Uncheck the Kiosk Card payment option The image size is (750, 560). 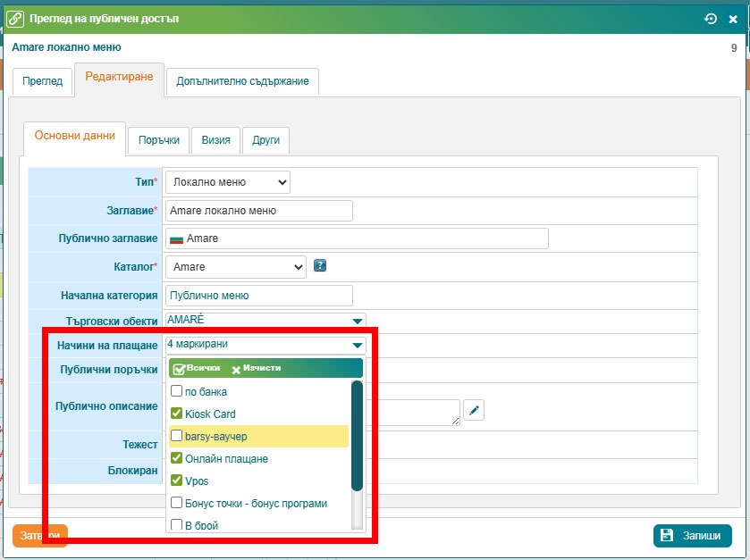pyautogui.click(x=177, y=414)
